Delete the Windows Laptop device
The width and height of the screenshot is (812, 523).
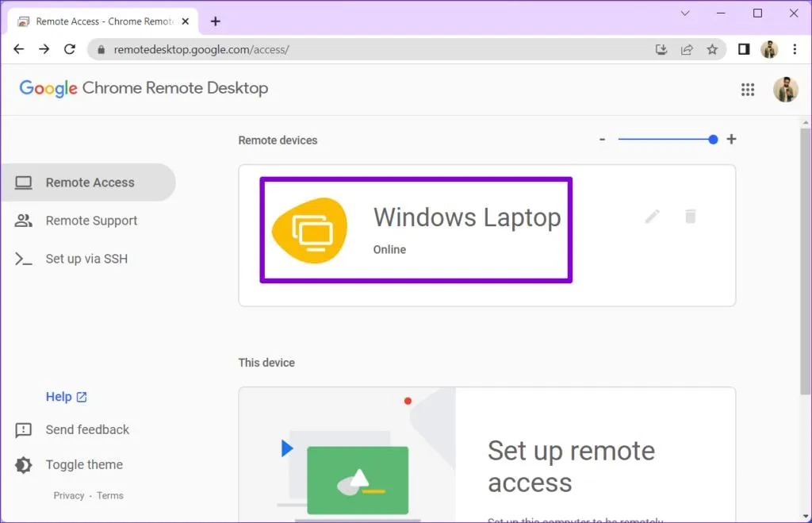[690, 216]
